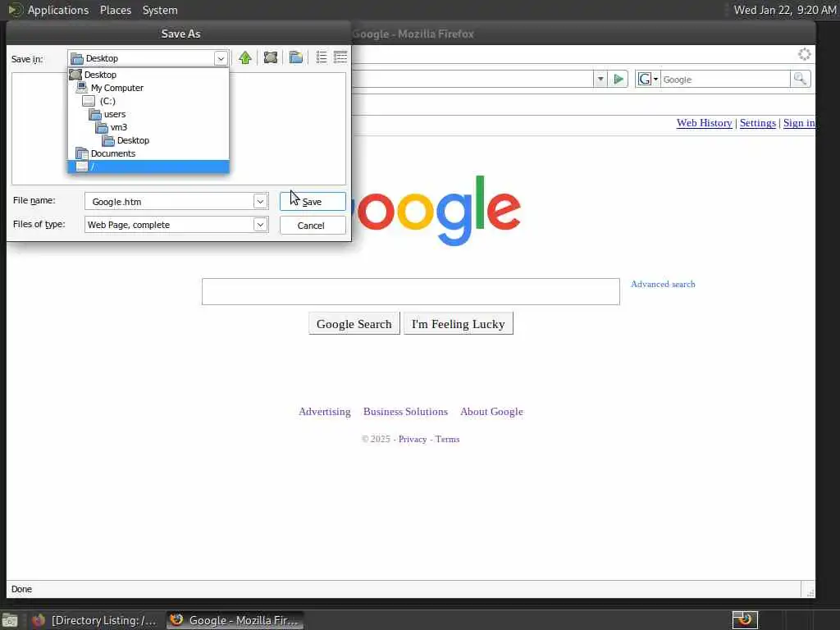Screen dimensions: 840x630
Task: Open the Settings link on Google
Action: point(757,123)
